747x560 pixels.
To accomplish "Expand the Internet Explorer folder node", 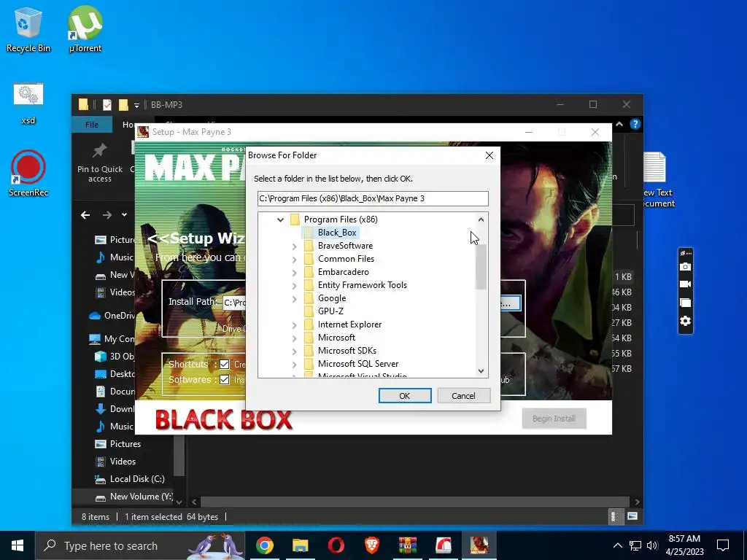I will click(295, 324).
